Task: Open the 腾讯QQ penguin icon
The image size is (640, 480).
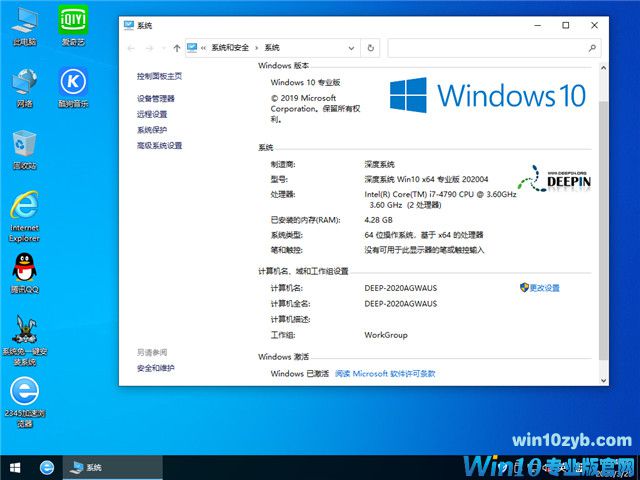Action: pos(24,273)
